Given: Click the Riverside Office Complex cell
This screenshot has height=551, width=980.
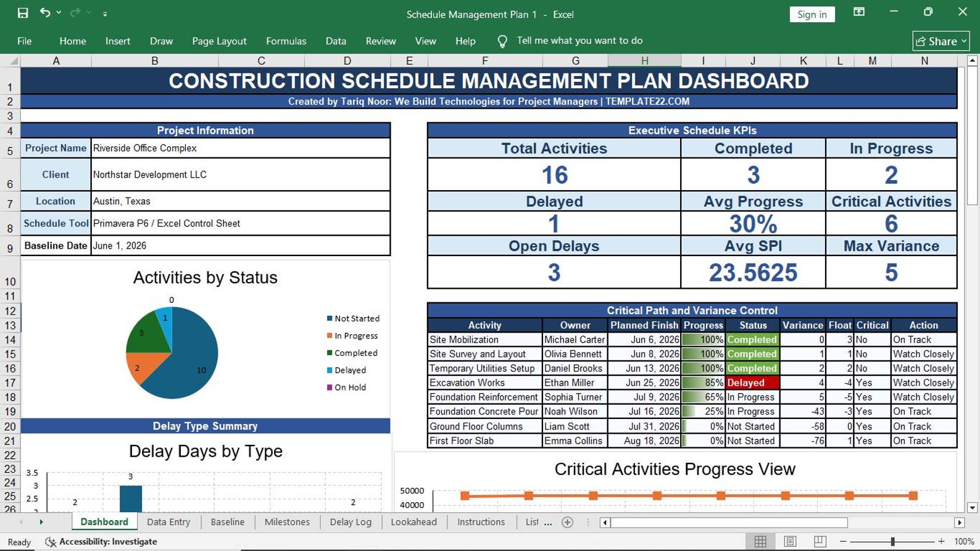Looking at the screenshot, I should (241, 148).
